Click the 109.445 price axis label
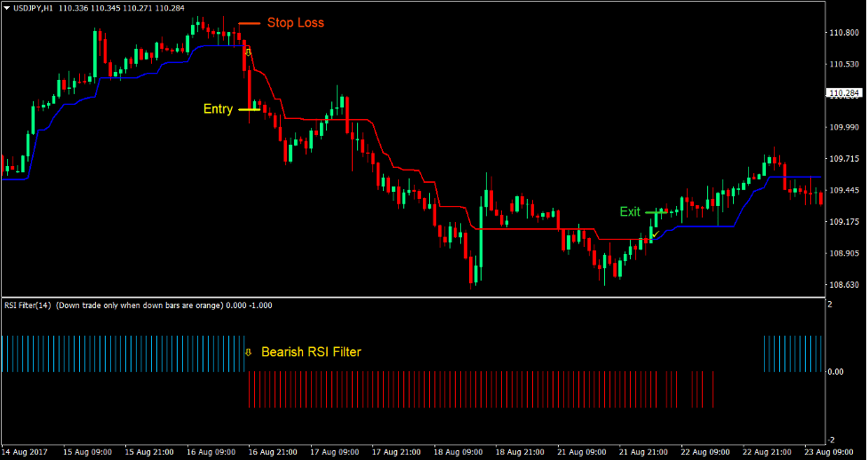 point(845,190)
